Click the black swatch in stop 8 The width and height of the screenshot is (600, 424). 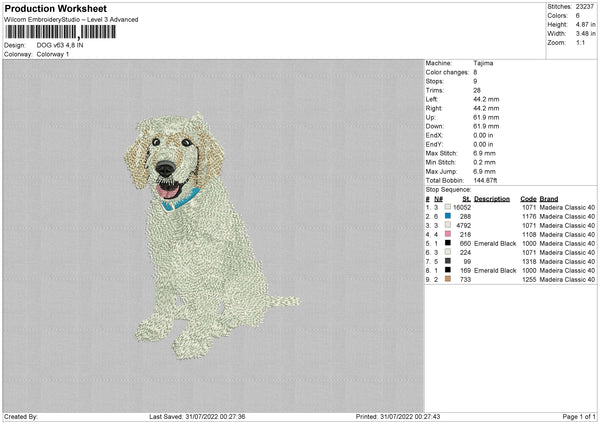(x=446, y=270)
